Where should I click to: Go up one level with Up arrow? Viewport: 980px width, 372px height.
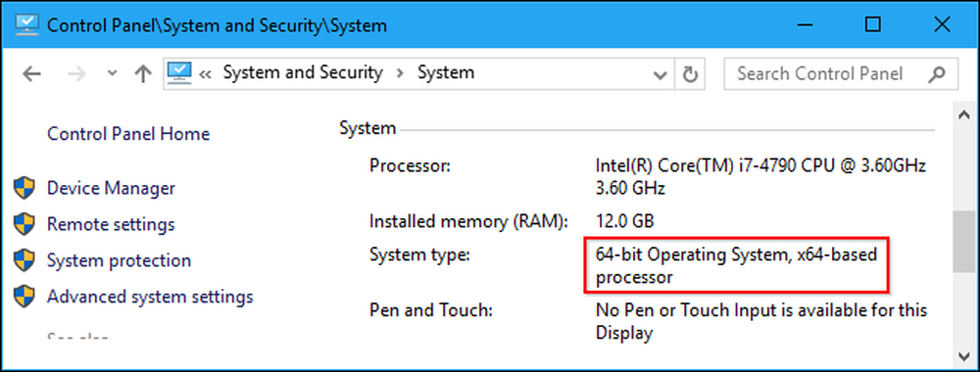143,74
